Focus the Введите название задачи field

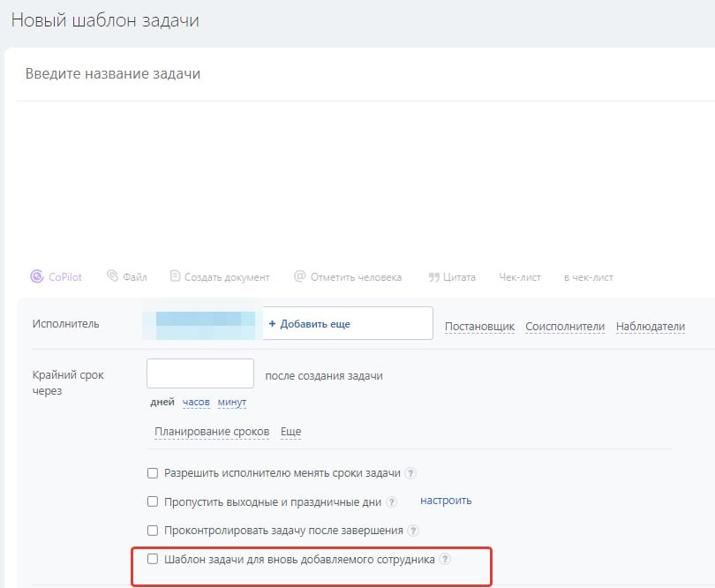365,73
